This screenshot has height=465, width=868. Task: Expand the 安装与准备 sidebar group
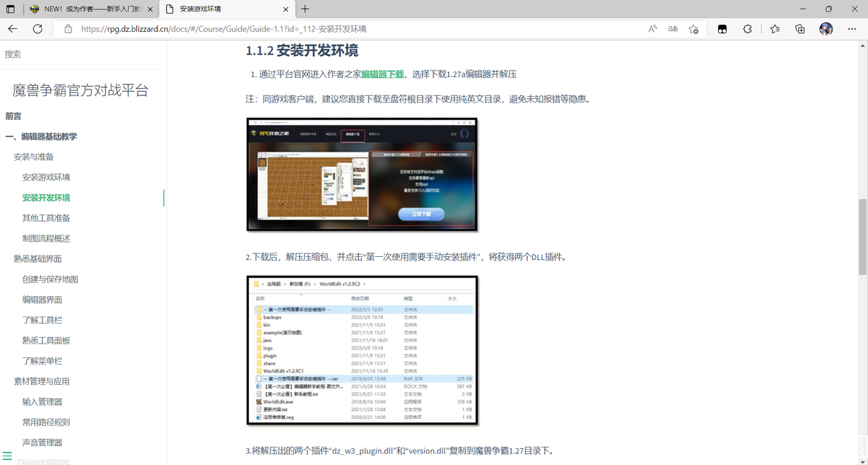coord(33,157)
